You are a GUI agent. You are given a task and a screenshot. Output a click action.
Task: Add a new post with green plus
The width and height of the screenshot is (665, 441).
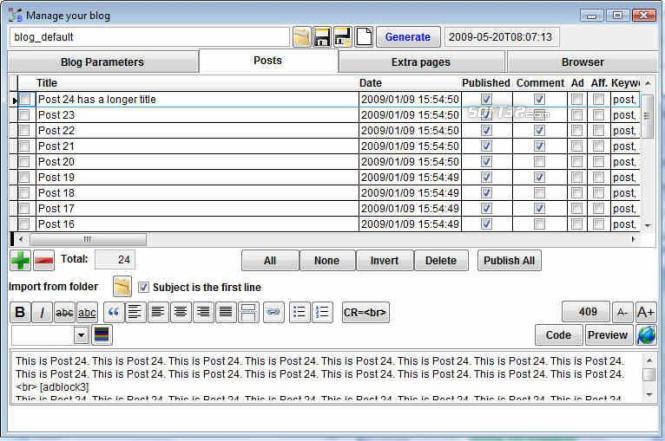coord(20,260)
